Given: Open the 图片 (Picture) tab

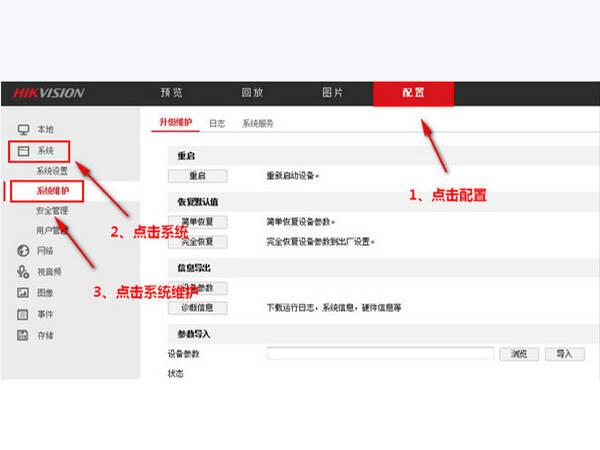Looking at the screenshot, I should (332, 93).
